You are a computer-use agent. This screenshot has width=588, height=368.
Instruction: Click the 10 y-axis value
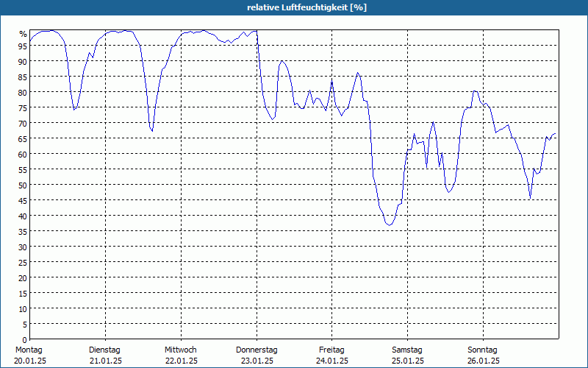point(24,308)
